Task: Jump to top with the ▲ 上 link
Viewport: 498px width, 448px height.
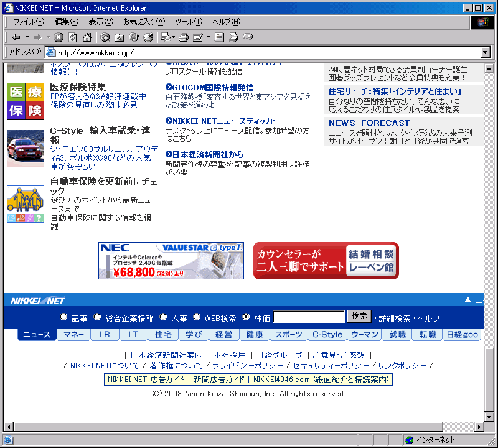Action: tap(474, 300)
